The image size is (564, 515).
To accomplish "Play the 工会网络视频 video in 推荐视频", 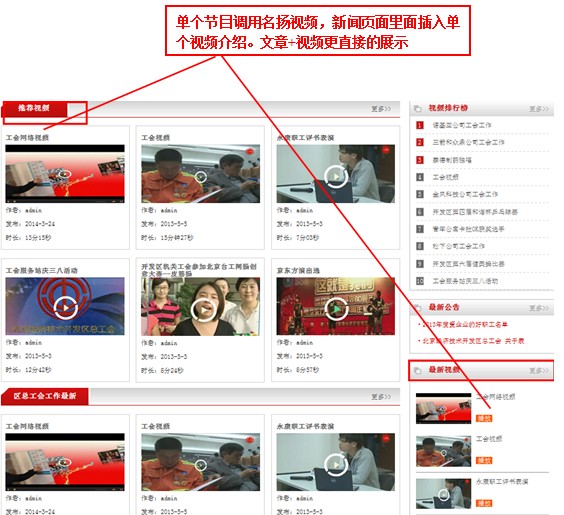I will (65, 174).
